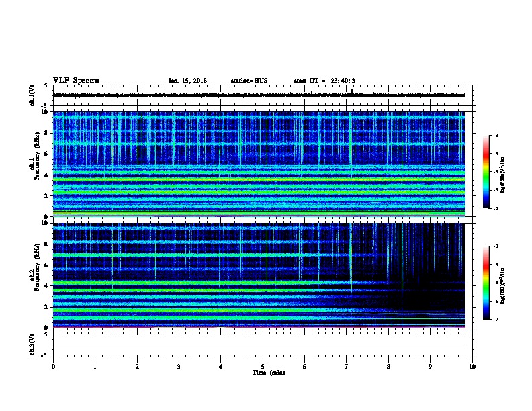Click the ch.1 spectrogram panel
This screenshot has width=532, height=411.
(x=259, y=164)
